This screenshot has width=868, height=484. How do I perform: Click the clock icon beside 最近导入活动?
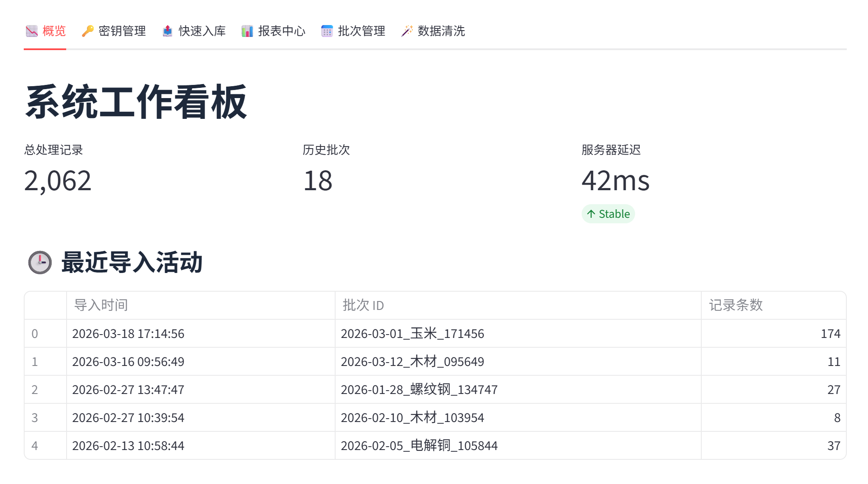point(40,262)
